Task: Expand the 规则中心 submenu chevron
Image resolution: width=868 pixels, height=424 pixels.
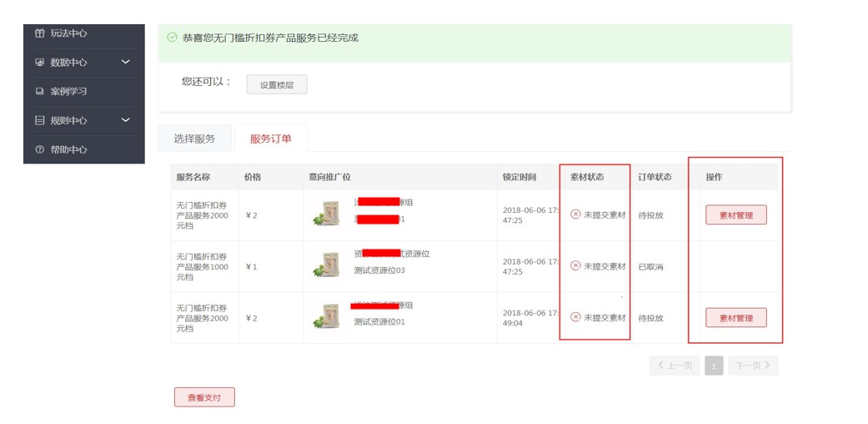Action: click(x=126, y=120)
